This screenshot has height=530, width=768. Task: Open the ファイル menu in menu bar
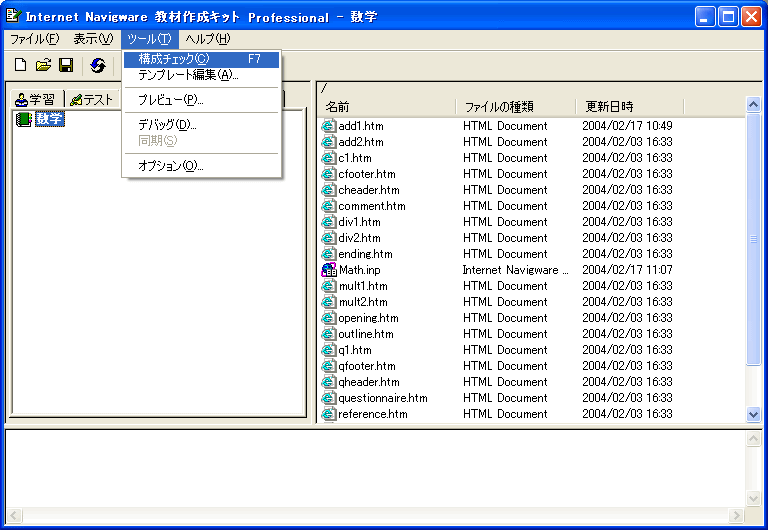click(34, 39)
